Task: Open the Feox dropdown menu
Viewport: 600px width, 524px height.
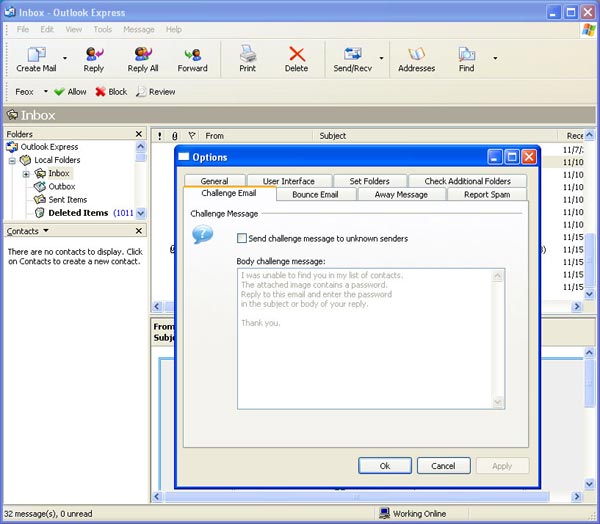Action: pyautogui.click(x=46, y=91)
